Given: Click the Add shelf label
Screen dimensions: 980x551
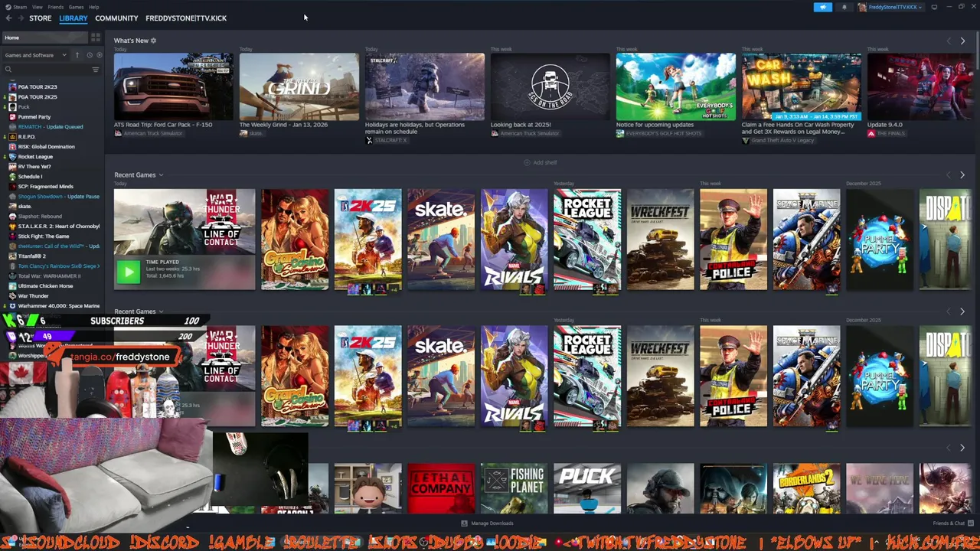Looking at the screenshot, I should 544,162.
